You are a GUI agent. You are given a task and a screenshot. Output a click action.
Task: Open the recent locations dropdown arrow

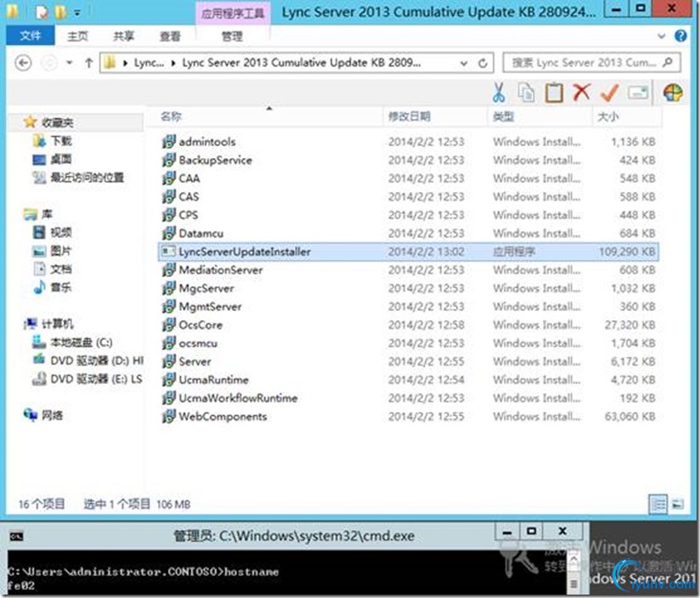[69, 63]
